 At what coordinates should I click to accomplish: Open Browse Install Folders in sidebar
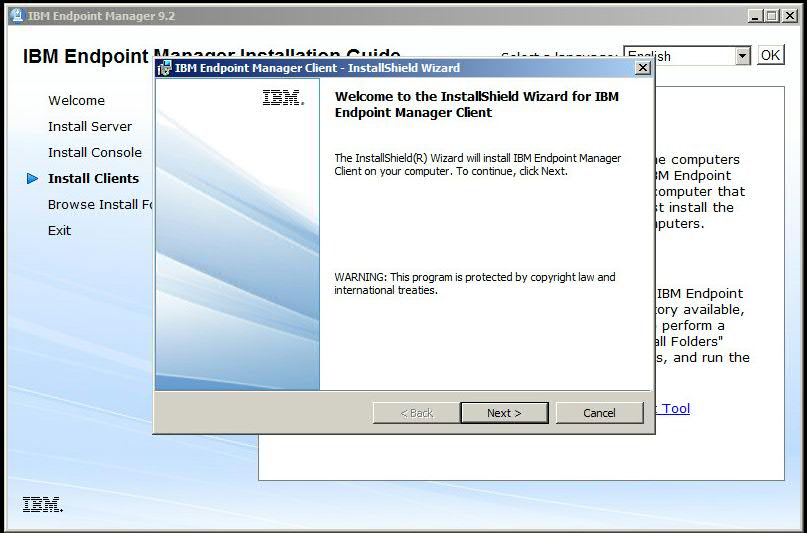[100, 205]
